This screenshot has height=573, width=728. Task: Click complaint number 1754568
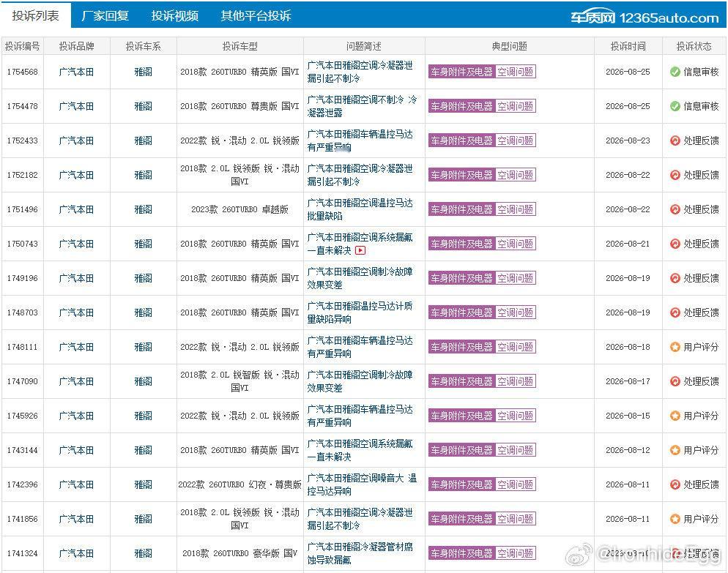(22, 72)
